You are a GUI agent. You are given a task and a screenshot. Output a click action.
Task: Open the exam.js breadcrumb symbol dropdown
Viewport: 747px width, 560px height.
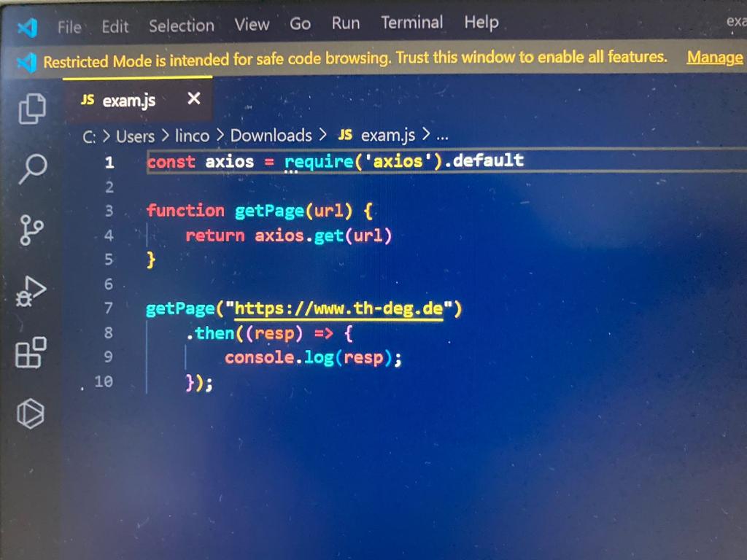(387, 136)
